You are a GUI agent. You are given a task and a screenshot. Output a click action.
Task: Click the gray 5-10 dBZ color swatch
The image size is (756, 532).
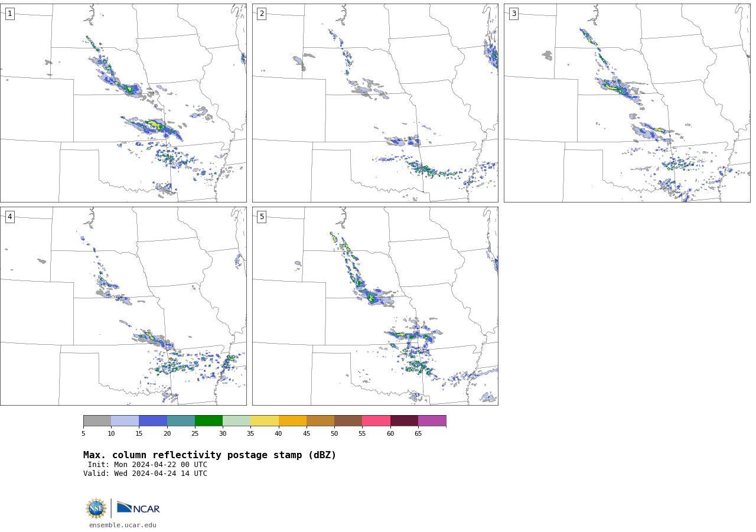point(97,421)
